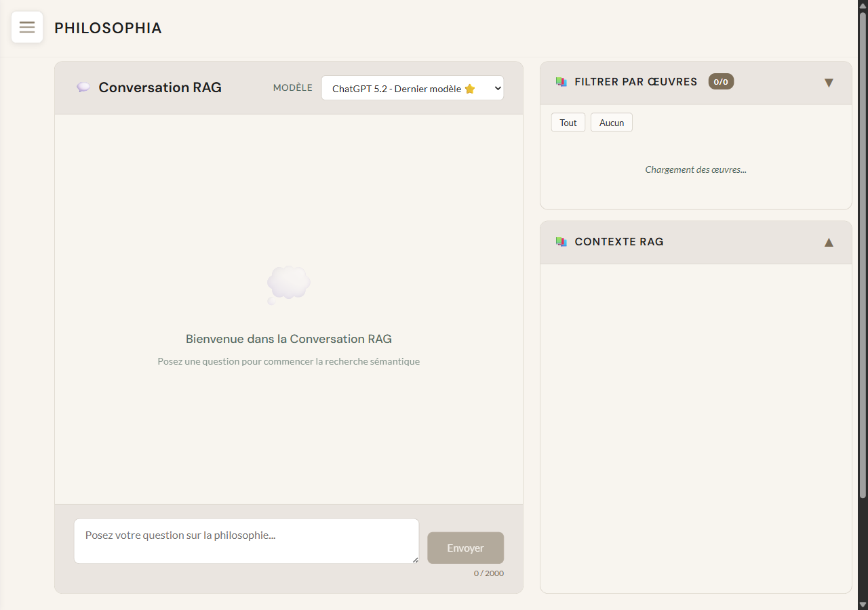Deselect all works with the Aucun button
Viewport: 868px width, 610px height.
[611, 123]
